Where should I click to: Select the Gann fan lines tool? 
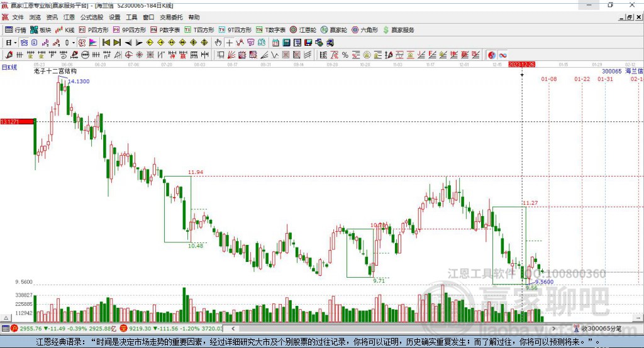point(231,55)
